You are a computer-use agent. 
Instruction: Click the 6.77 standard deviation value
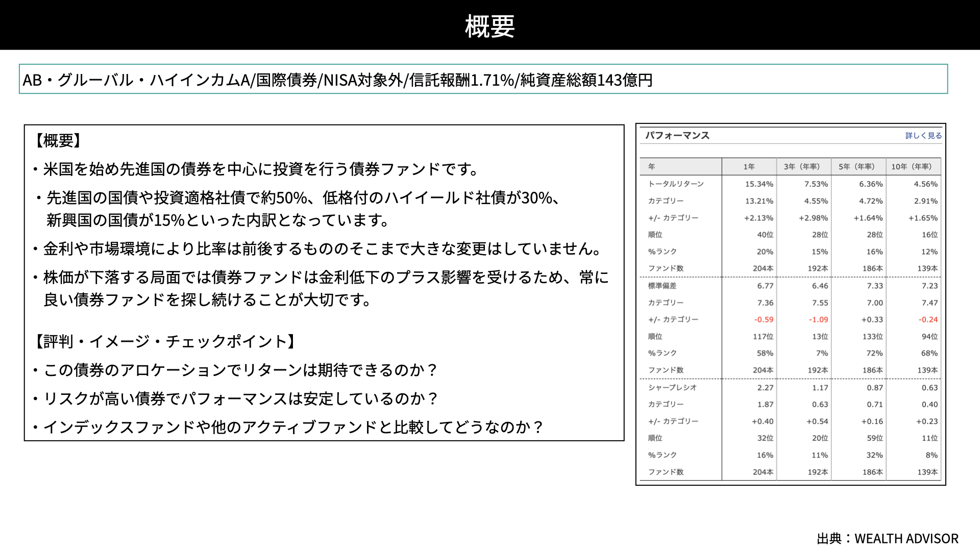766,286
